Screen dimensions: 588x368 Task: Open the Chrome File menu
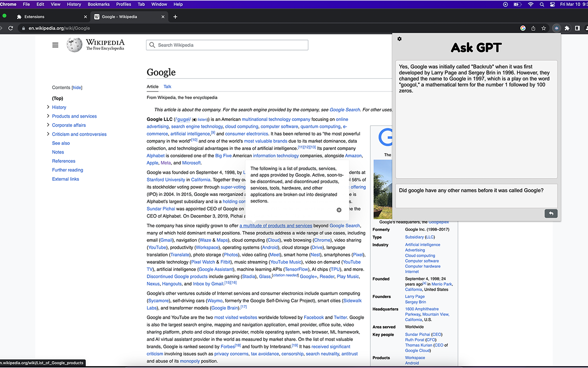pyautogui.click(x=26, y=4)
